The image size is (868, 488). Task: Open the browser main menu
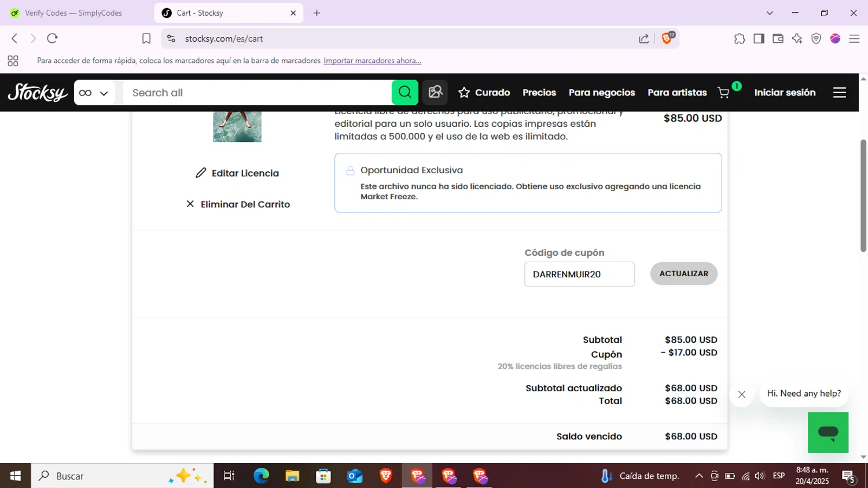854,38
